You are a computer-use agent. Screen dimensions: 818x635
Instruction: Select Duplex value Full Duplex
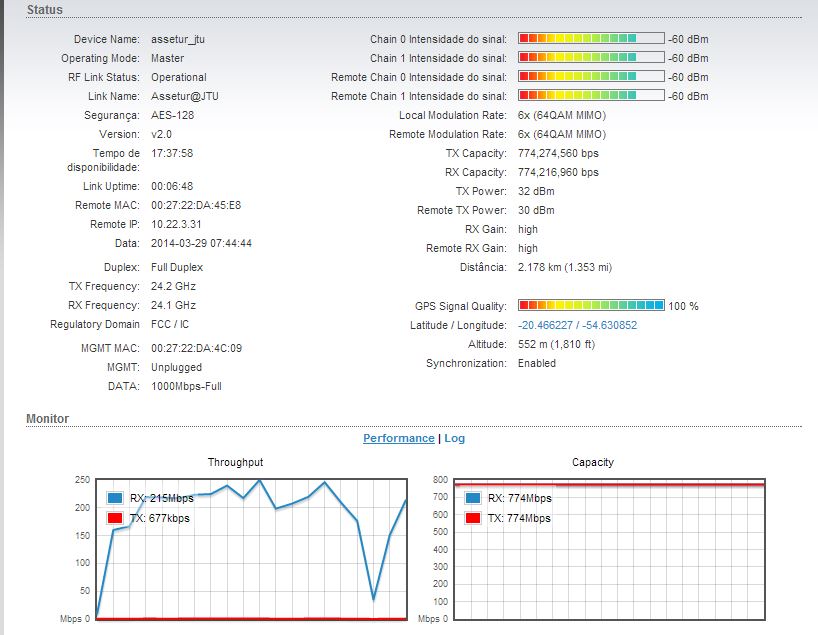click(177, 267)
